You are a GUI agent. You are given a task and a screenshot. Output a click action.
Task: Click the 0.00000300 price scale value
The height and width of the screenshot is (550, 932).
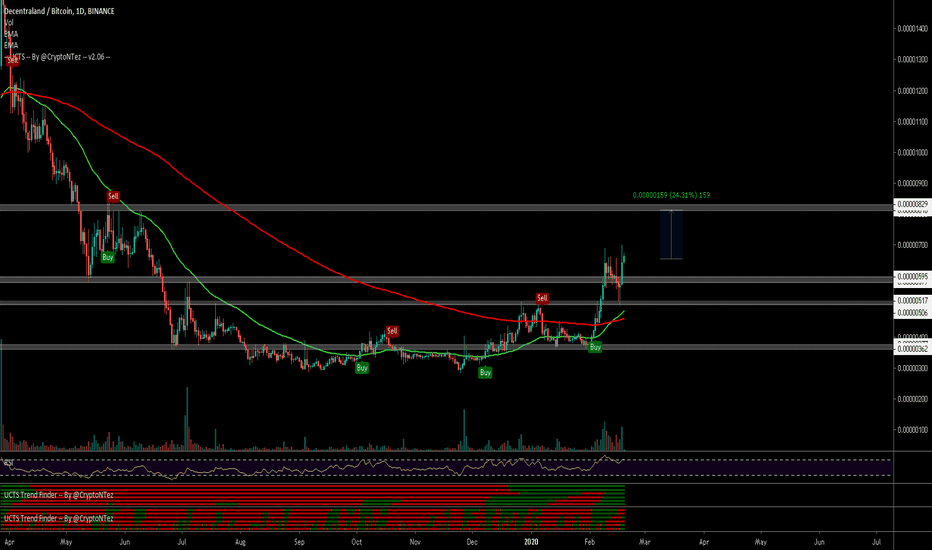point(912,369)
